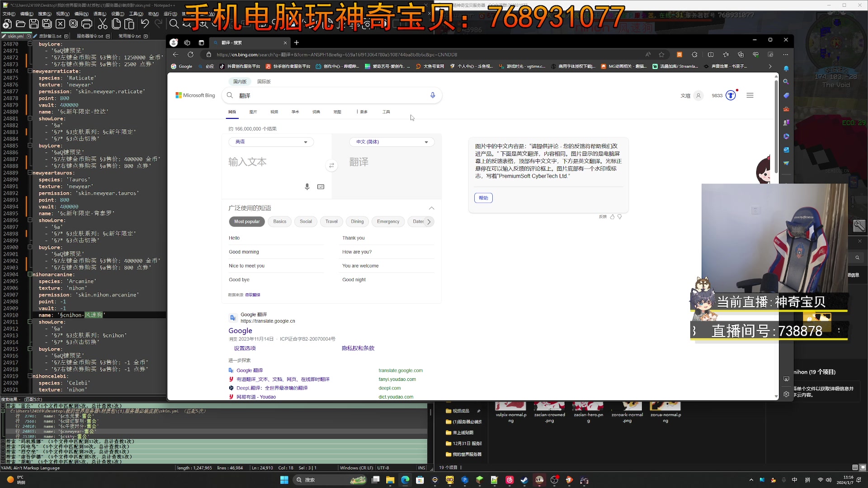
Task: Select 国际版 search version toggle
Action: (264, 82)
